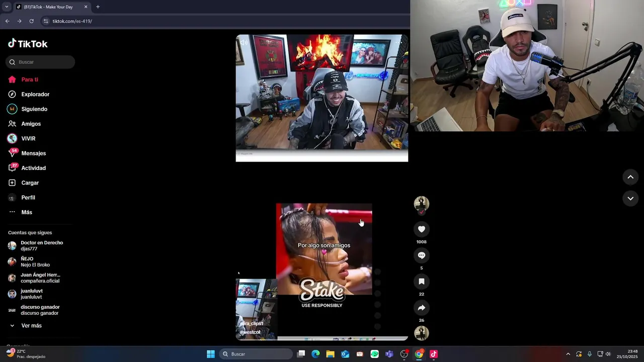View site information icon in address bar
This screenshot has width=644, height=362.
[46, 21]
